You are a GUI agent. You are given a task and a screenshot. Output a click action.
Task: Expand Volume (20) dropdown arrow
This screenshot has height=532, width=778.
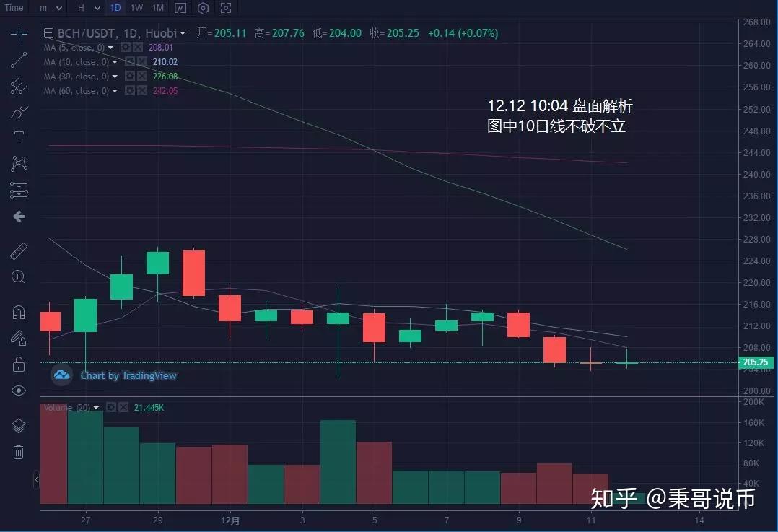pyautogui.click(x=96, y=408)
